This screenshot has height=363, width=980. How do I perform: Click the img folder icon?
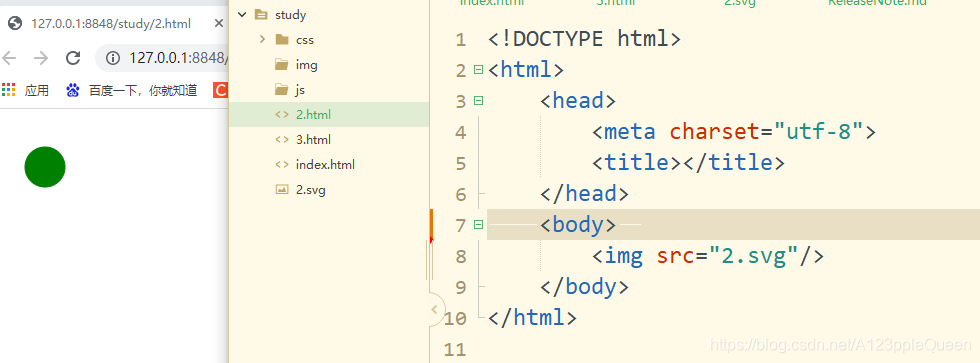pyautogui.click(x=282, y=64)
